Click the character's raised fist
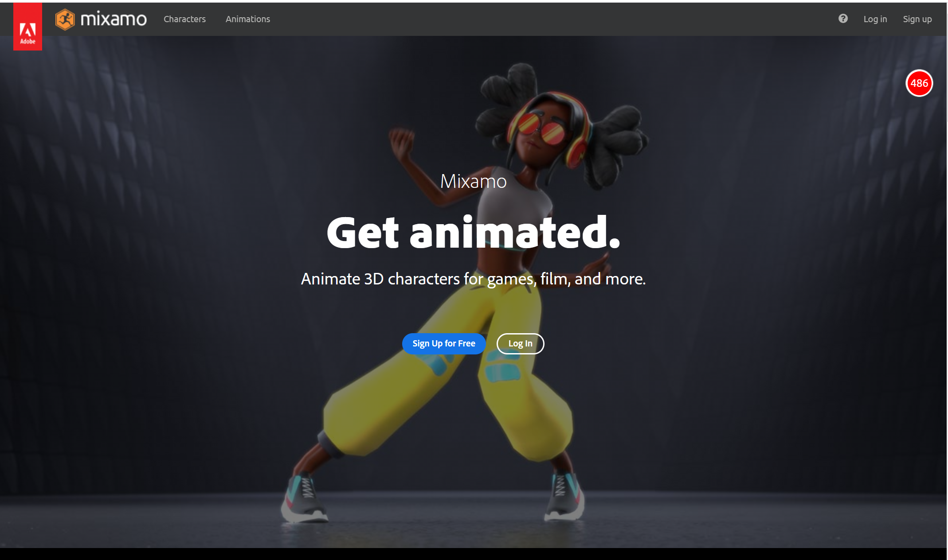 click(x=401, y=140)
